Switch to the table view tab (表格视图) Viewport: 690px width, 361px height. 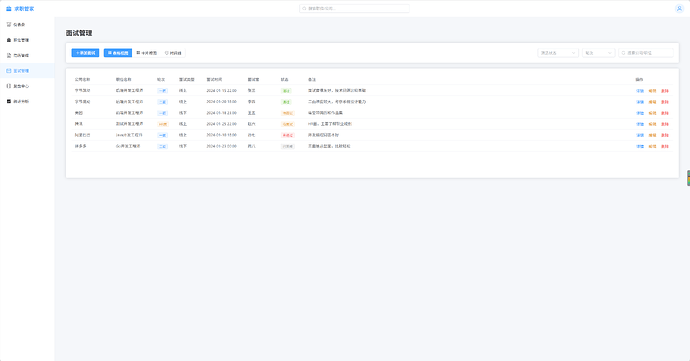click(x=118, y=53)
